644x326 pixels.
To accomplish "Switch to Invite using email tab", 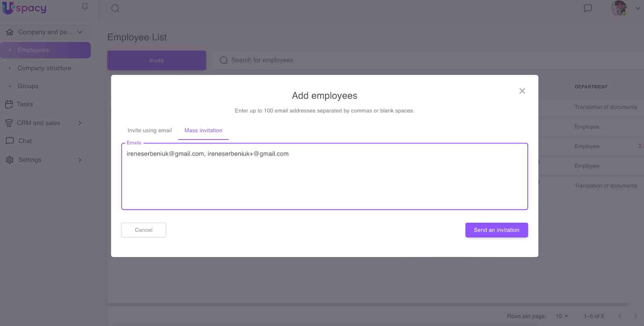I will click(150, 131).
